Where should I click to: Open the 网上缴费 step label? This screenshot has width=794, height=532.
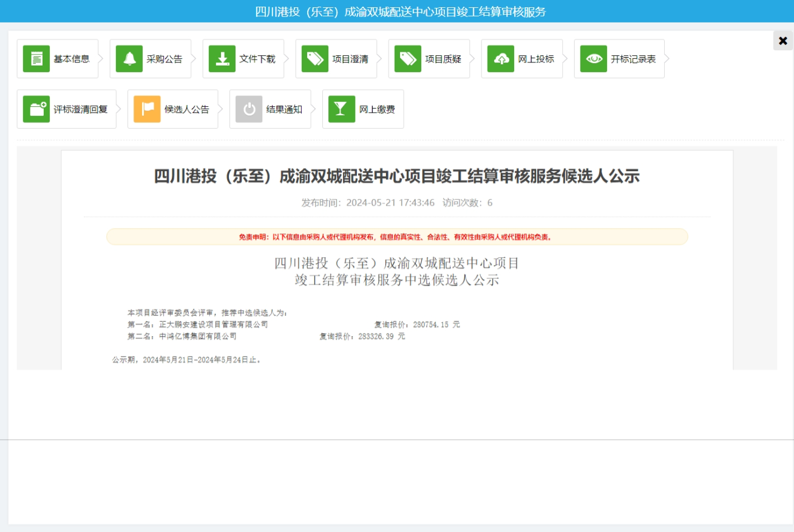click(x=377, y=109)
